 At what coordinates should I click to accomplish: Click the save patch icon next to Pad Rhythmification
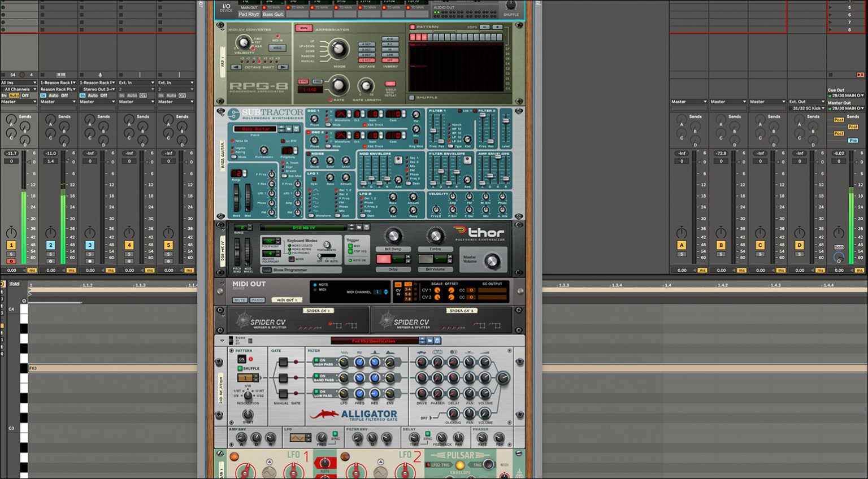[x=437, y=341]
